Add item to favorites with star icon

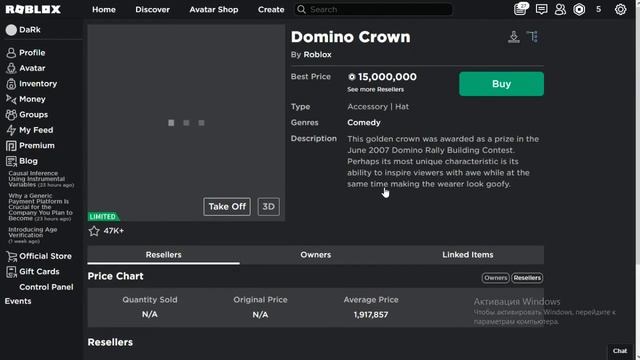(94, 231)
